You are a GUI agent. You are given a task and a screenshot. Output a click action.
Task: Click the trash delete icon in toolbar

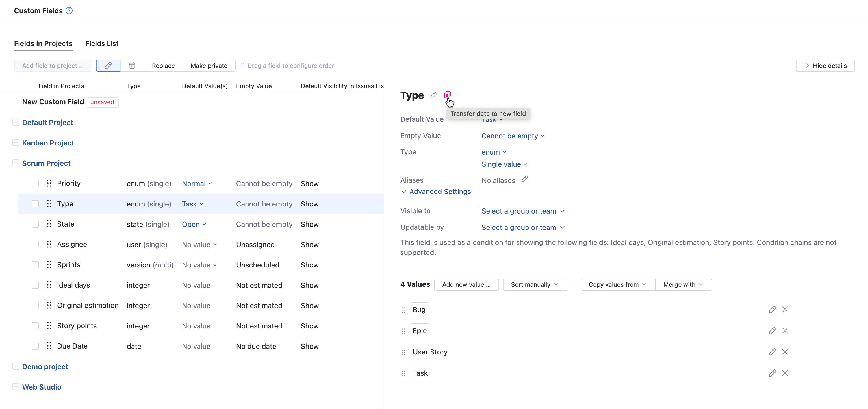(x=132, y=66)
